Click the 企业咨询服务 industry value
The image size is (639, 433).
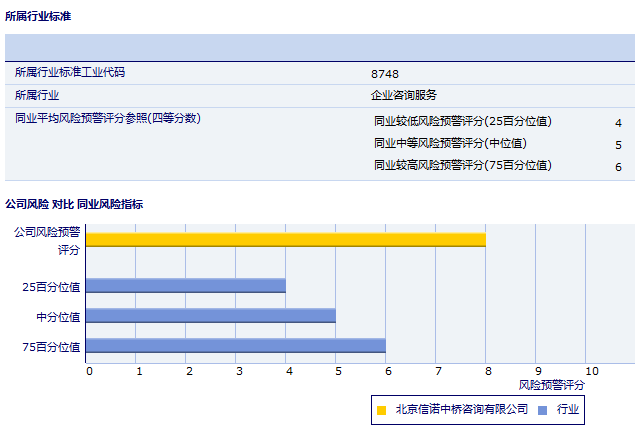(404, 95)
